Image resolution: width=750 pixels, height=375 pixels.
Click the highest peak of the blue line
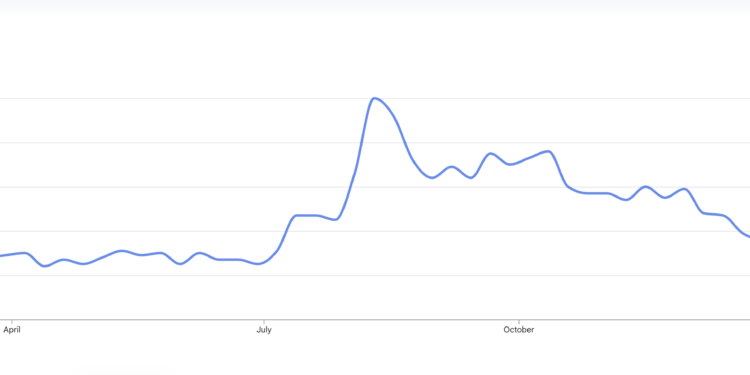pos(375,98)
